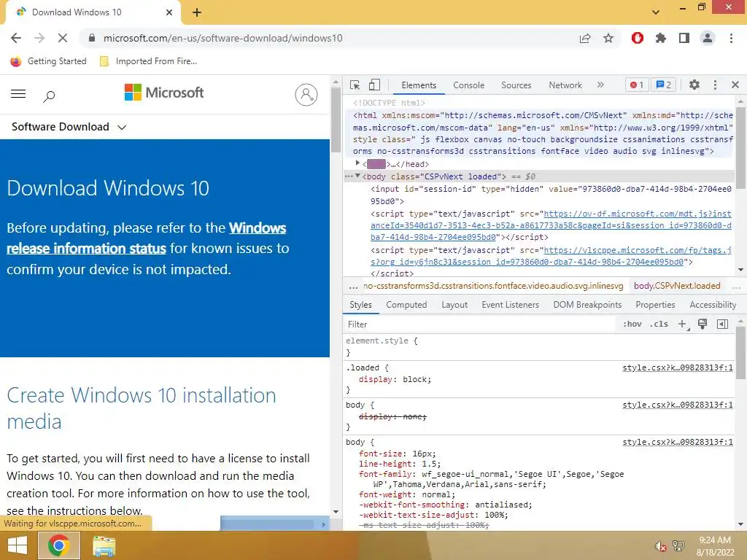747x560 pixels.
Task: Click the muted volume tray icon
Action: coord(660,546)
